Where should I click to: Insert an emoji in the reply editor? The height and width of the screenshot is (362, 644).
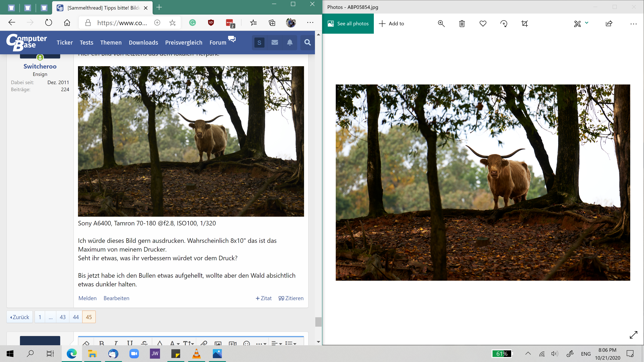pos(247,344)
